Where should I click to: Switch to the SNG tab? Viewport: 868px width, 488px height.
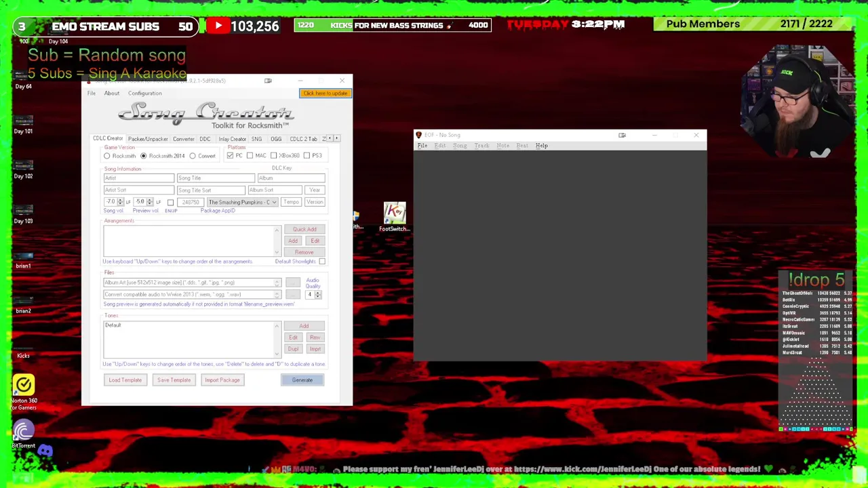[x=256, y=139]
